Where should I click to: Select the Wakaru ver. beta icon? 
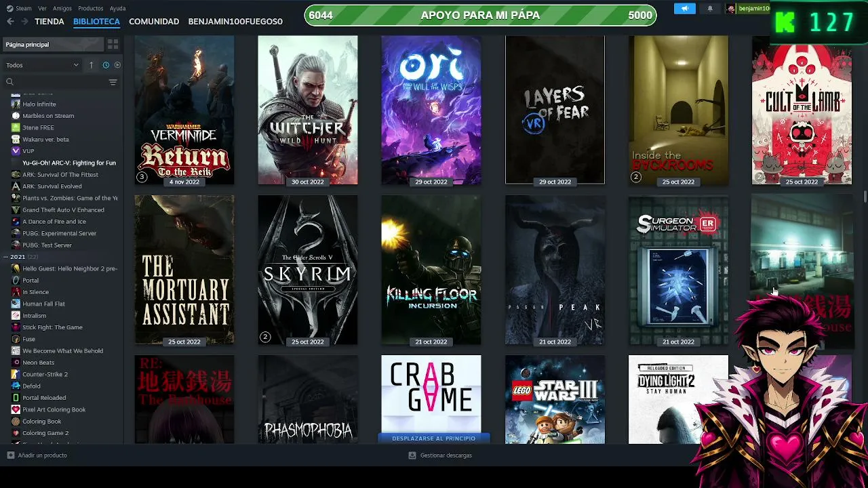16,140
